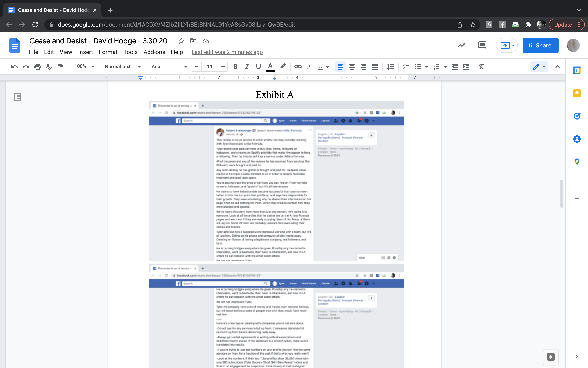Viewport: 588px width, 368px height.
Task: Click the Redo icon in toolbar
Action: coord(26,67)
